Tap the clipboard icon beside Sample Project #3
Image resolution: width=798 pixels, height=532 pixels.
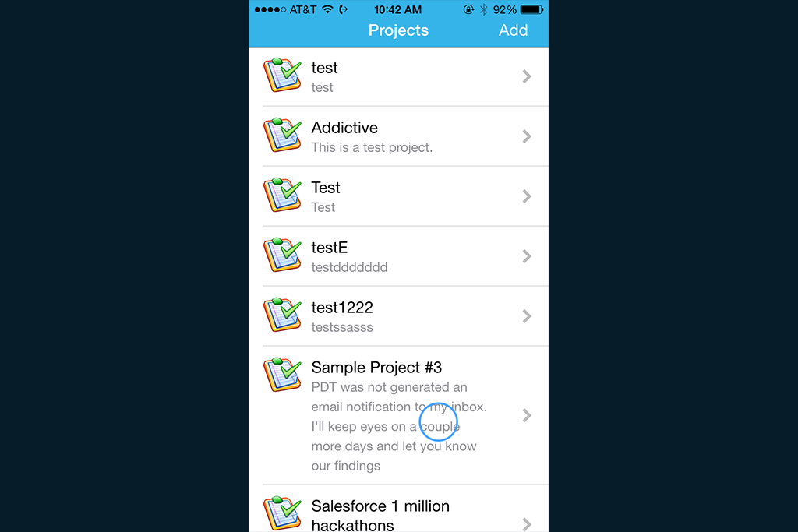(x=282, y=375)
